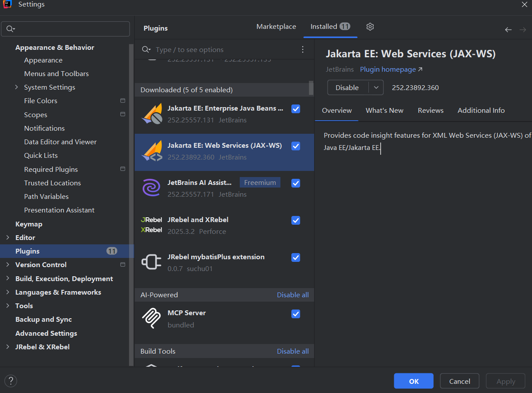Click the settings tree vertical scrollbar
Image resolution: width=532 pixels, height=393 pixels.
(x=131, y=205)
